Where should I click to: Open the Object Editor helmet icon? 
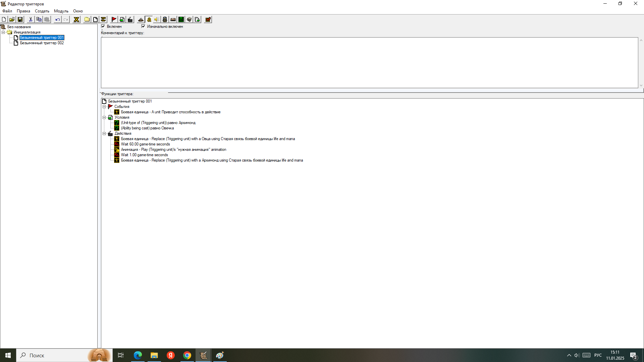tap(165, 19)
